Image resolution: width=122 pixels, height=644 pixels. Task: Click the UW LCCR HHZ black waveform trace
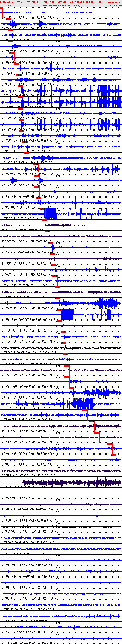point(61,348)
